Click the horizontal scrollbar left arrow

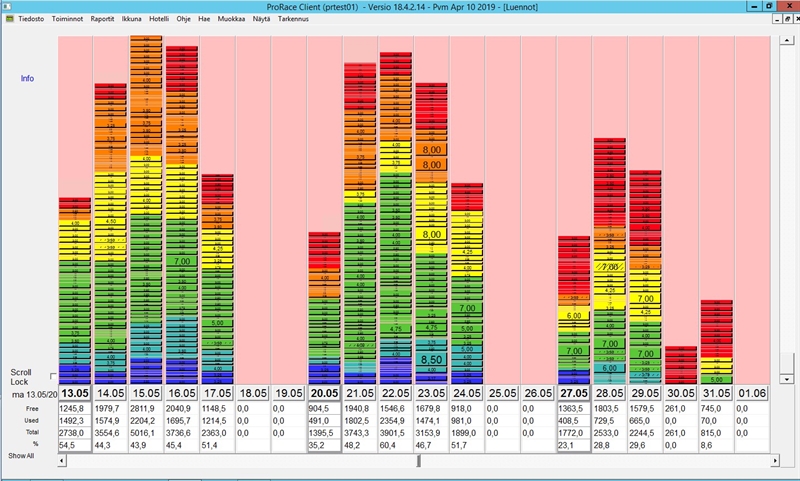63,461
